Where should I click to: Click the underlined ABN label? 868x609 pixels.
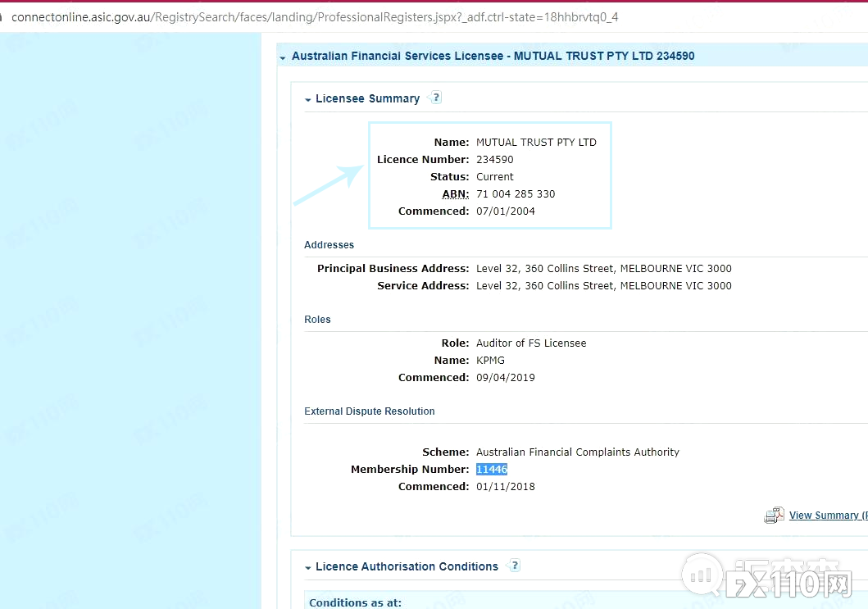456,194
